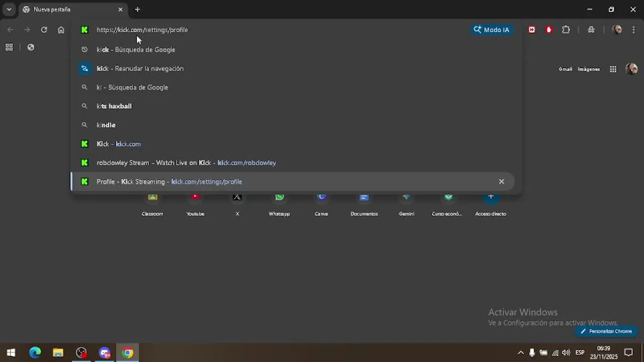Image resolution: width=644 pixels, height=362 pixels.
Task: Open the Classroom shortcut
Action: tap(152, 205)
